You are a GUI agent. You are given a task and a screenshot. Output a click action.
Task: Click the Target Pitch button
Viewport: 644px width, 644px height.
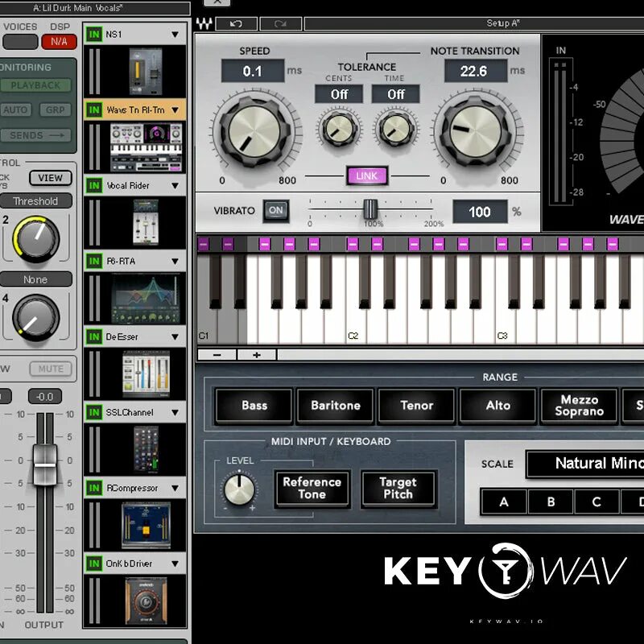tap(398, 489)
